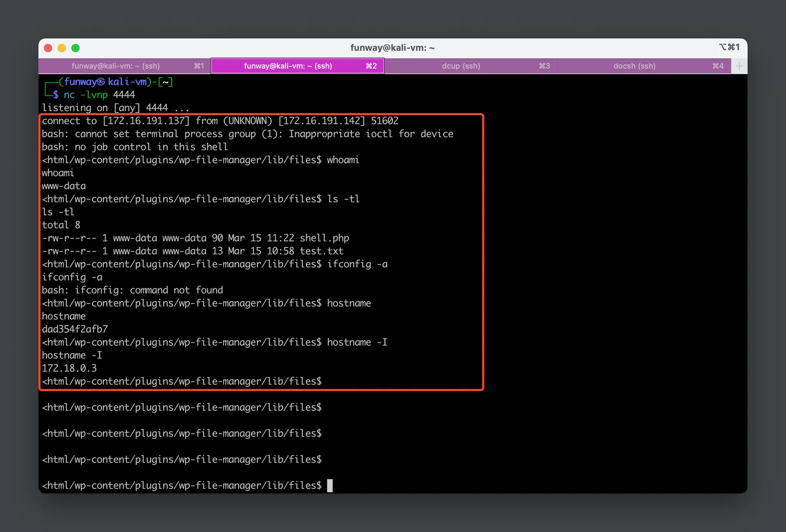Click the shell.php filename in listing
This screenshot has width=786, height=532.
[324, 238]
